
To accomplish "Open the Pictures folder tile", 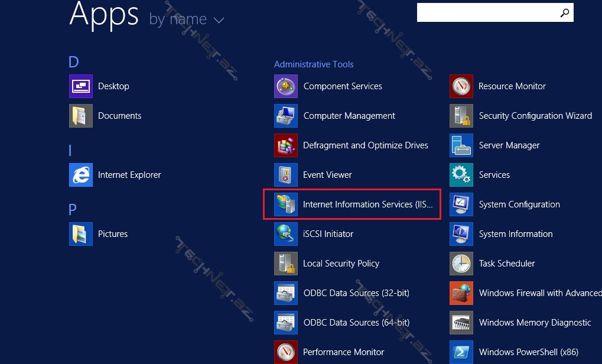I will 81,234.
